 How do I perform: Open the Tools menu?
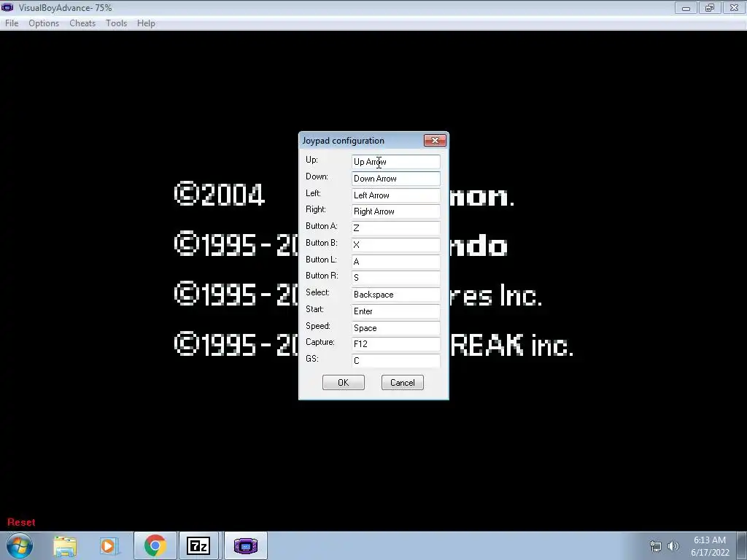coord(116,23)
